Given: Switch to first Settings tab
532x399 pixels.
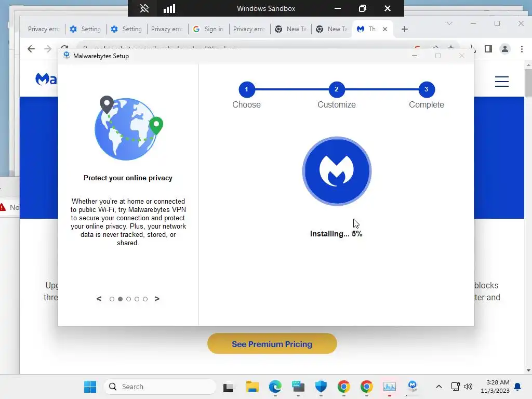Looking at the screenshot, I should [x=86, y=29].
